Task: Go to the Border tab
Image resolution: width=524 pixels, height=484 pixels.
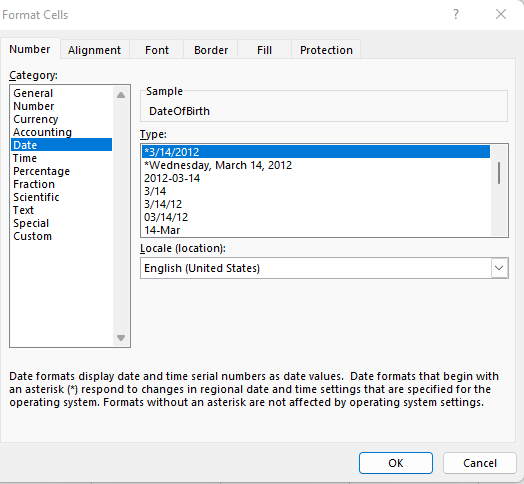Action: tap(211, 50)
